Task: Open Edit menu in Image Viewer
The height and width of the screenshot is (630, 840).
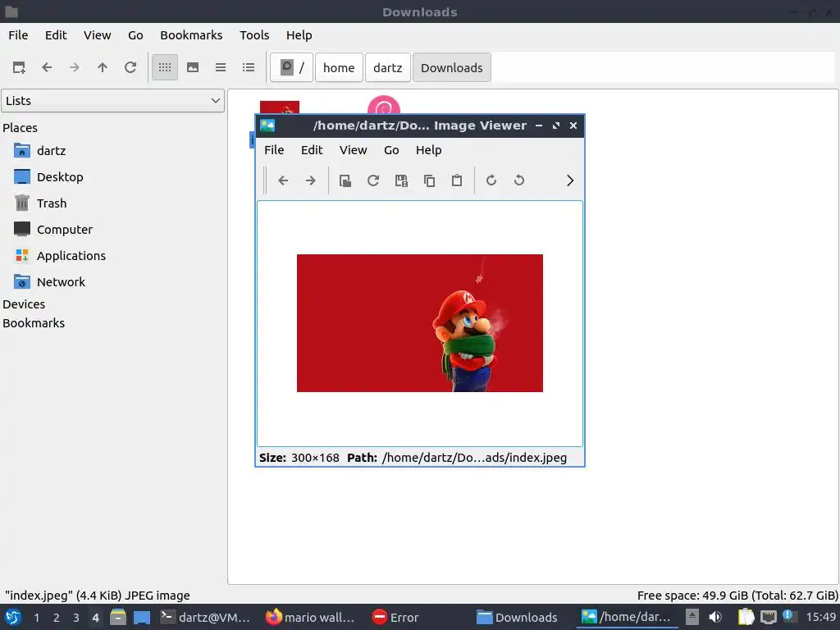Action: pyautogui.click(x=312, y=150)
